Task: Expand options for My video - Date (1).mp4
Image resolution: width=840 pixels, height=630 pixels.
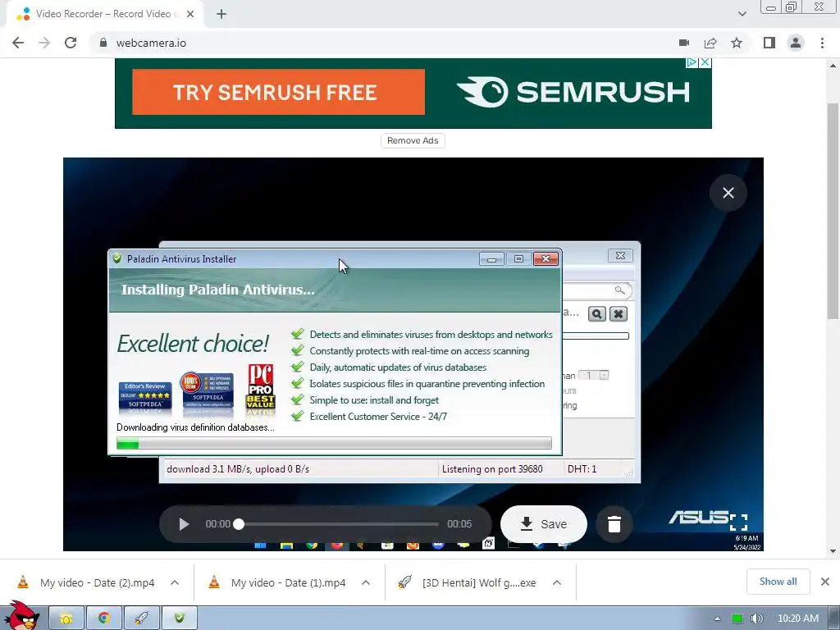Action: pyautogui.click(x=366, y=582)
